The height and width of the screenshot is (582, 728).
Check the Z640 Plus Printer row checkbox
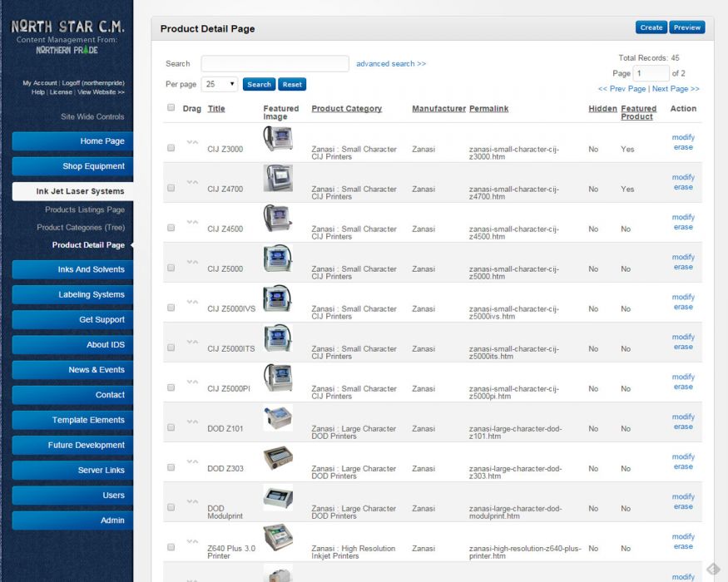pos(171,547)
